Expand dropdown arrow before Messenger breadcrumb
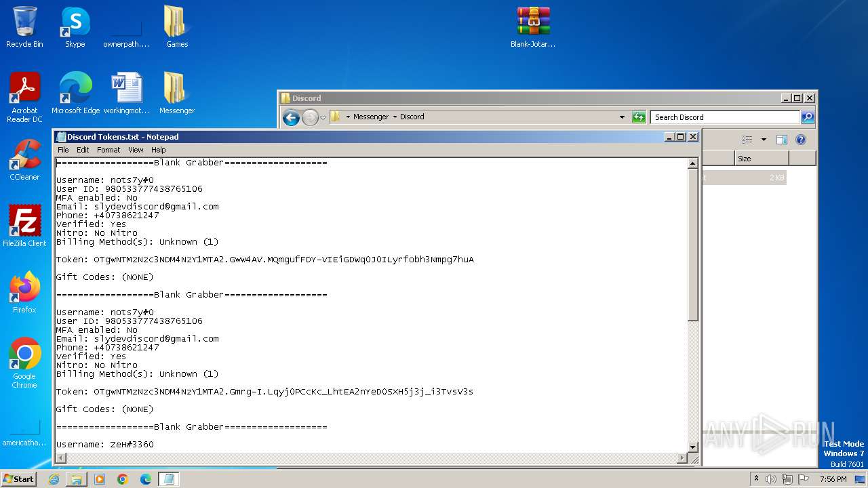The height and width of the screenshot is (488, 868). point(348,117)
